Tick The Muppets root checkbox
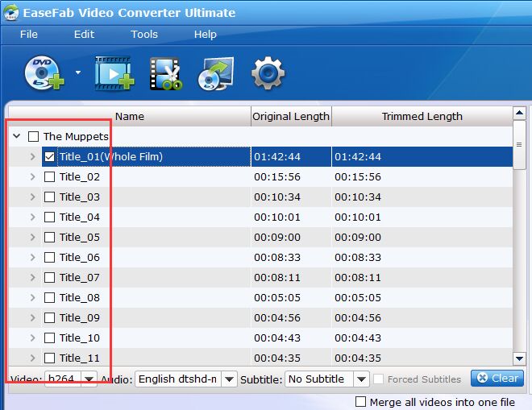Screen dimensions: 532x410 pos(33,137)
